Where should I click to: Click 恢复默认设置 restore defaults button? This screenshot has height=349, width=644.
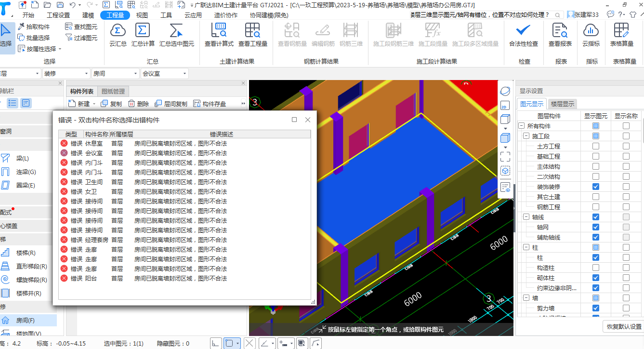[x=623, y=326]
